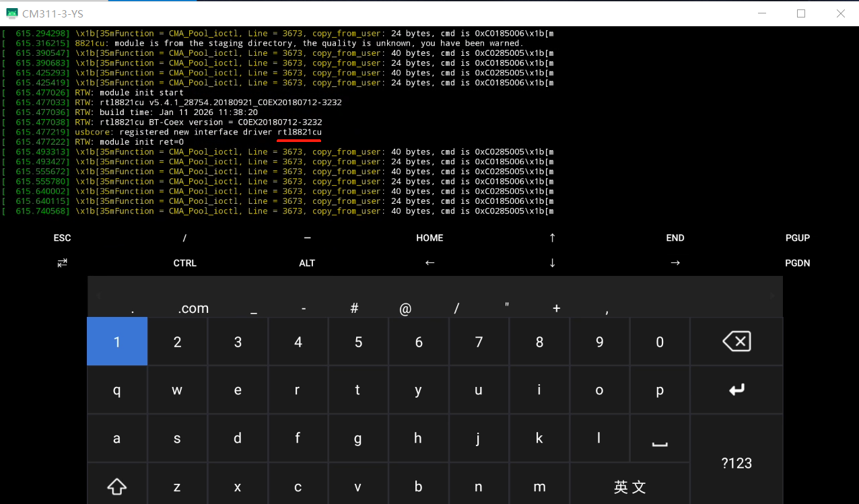The height and width of the screenshot is (504, 859).
Task: Tap the Tab key swap-arrows icon
Action: [63, 263]
